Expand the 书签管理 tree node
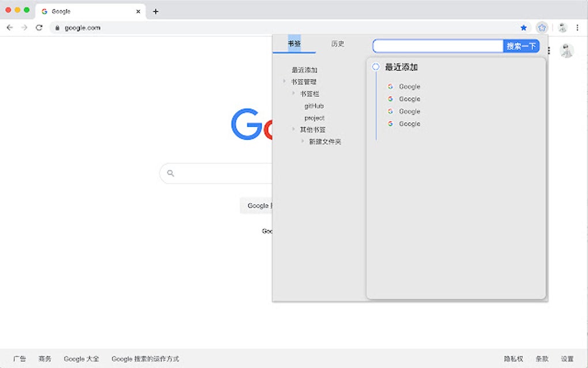The height and width of the screenshot is (368, 588). point(284,81)
